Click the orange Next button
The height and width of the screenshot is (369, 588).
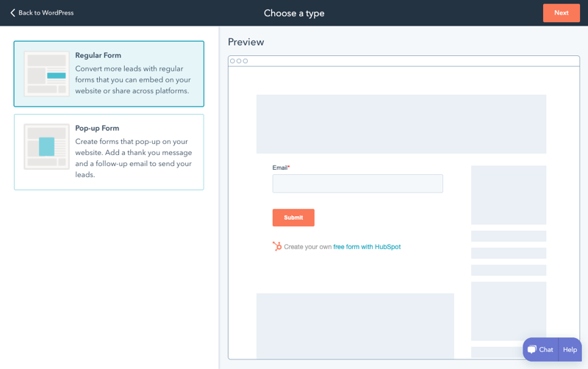tap(561, 12)
